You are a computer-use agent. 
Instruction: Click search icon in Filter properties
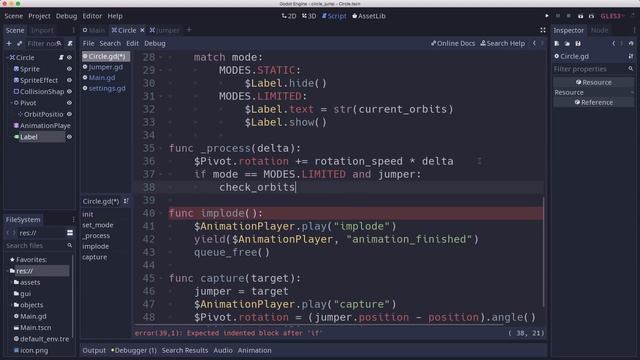tap(631, 69)
